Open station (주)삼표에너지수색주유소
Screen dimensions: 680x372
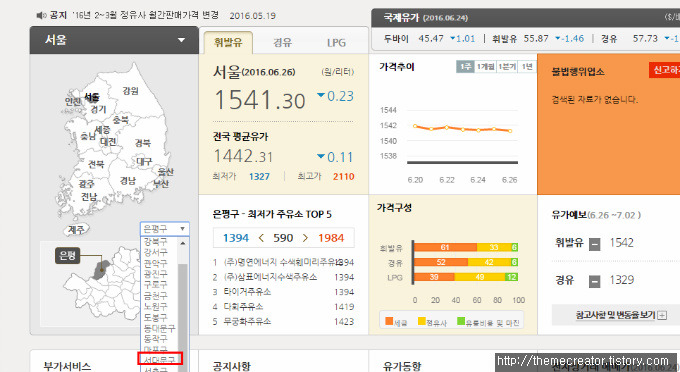click(270, 277)
